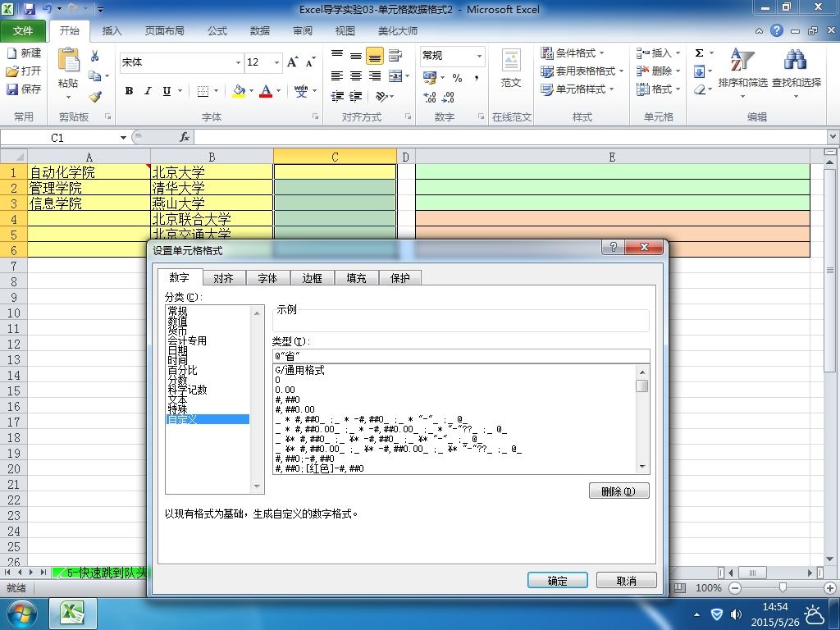Image resolution: width=840 pixels, height=630 pixels.
Task: Click the text orientation icon
Action: click(x=381, y=97)
